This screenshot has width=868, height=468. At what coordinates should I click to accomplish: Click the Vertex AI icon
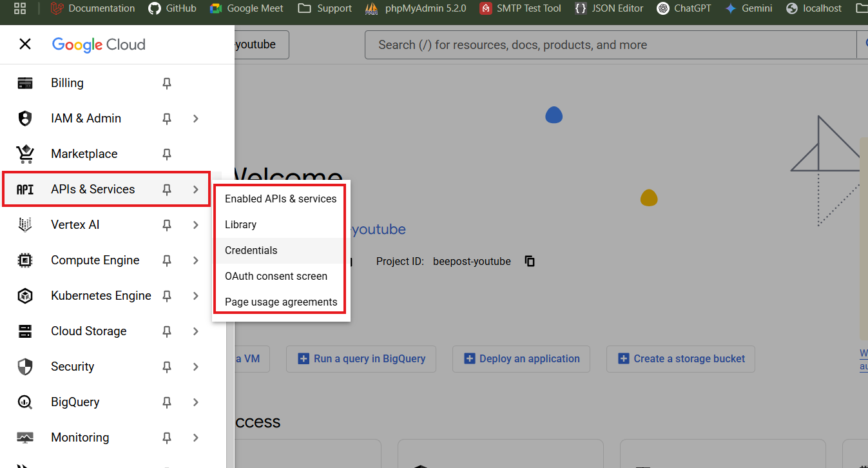click(25, 225)
